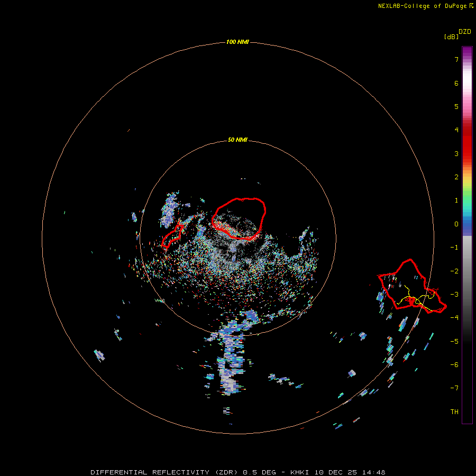Click the red-outlined island with yellow roads at right

[x=412, y=286]
